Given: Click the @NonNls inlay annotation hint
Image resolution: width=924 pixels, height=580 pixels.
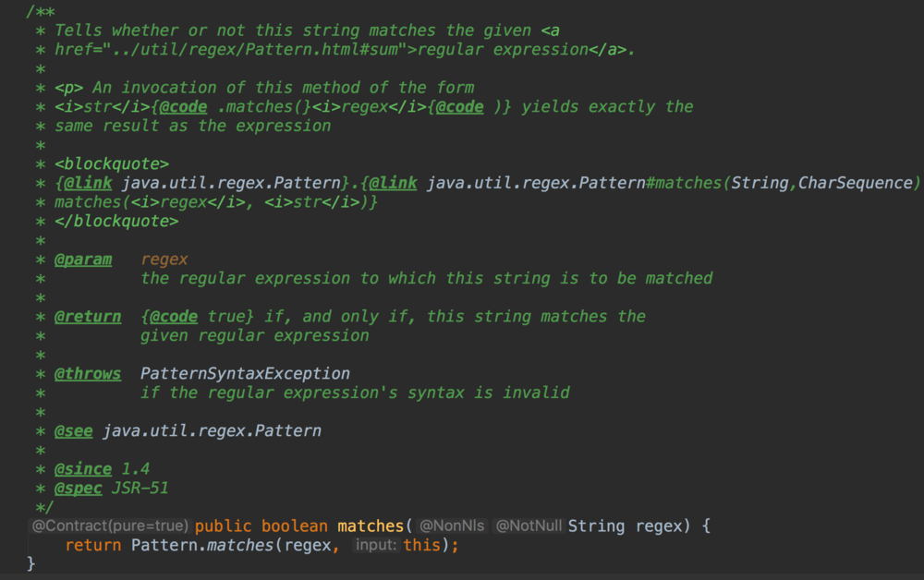Looking at the screenshot, I should (452, 526).
